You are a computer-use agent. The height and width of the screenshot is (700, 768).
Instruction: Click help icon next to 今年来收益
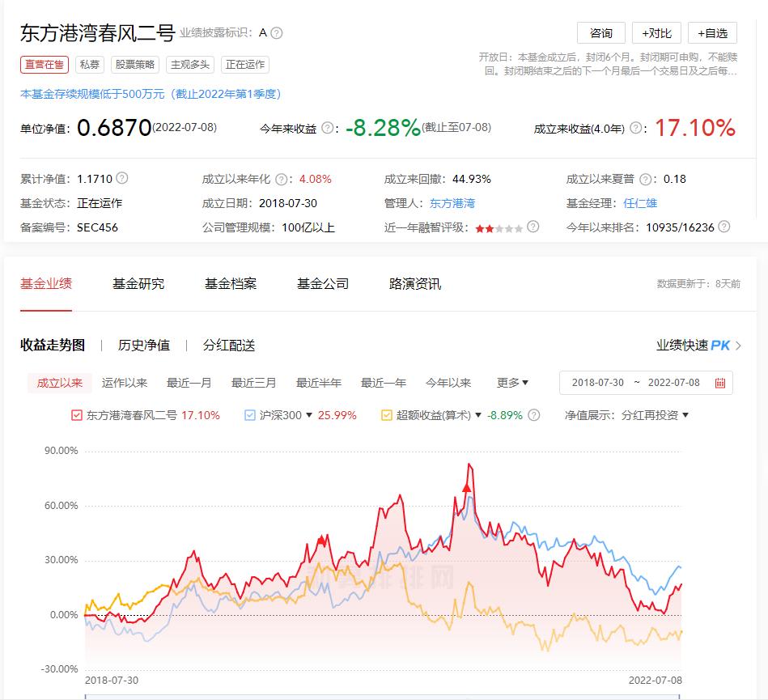tap(327, 129)
